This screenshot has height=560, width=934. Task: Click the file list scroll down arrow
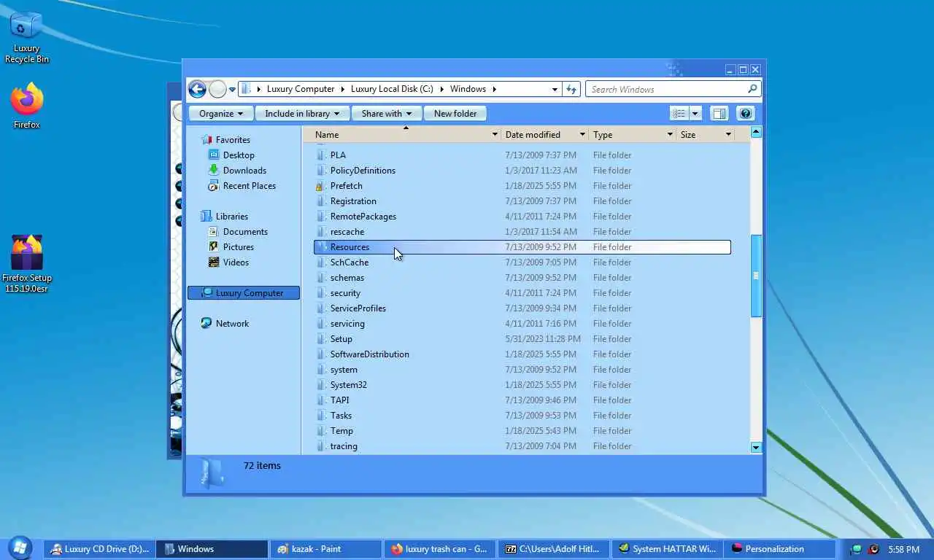pos(756,448)
